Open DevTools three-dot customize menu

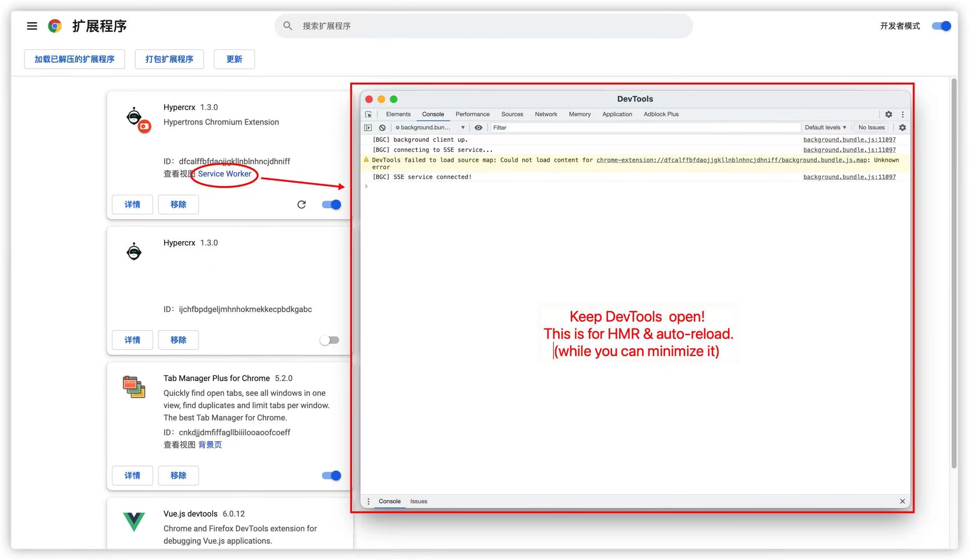pyautogui.click(x=903, y=114)
